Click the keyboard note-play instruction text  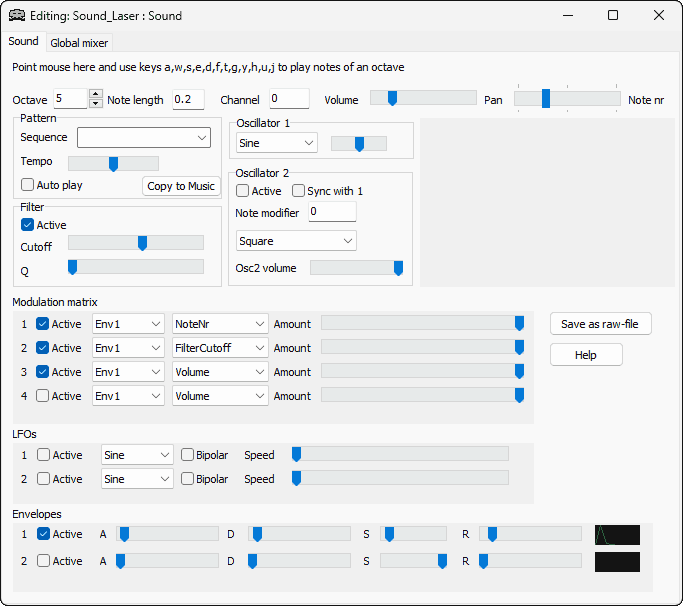point(208,67)
